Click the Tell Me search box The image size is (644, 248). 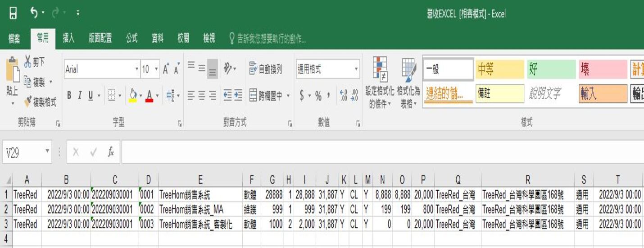tap(268, 39)
